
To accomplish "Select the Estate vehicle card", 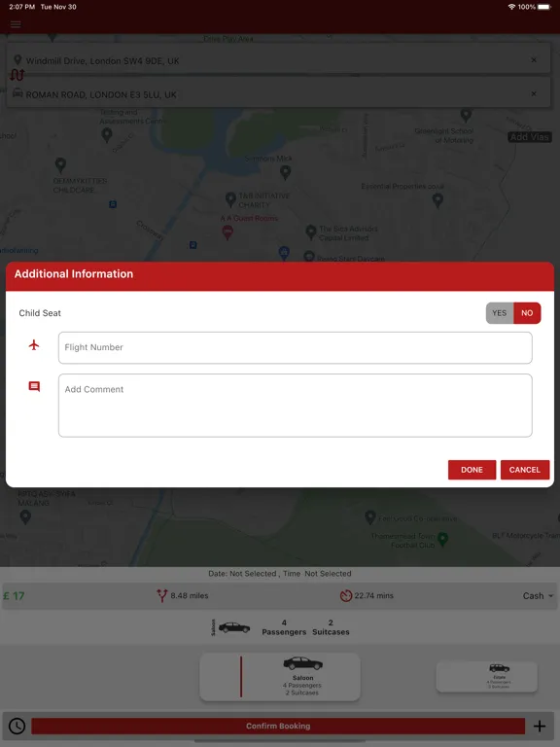I will click(x=487, y=677).
